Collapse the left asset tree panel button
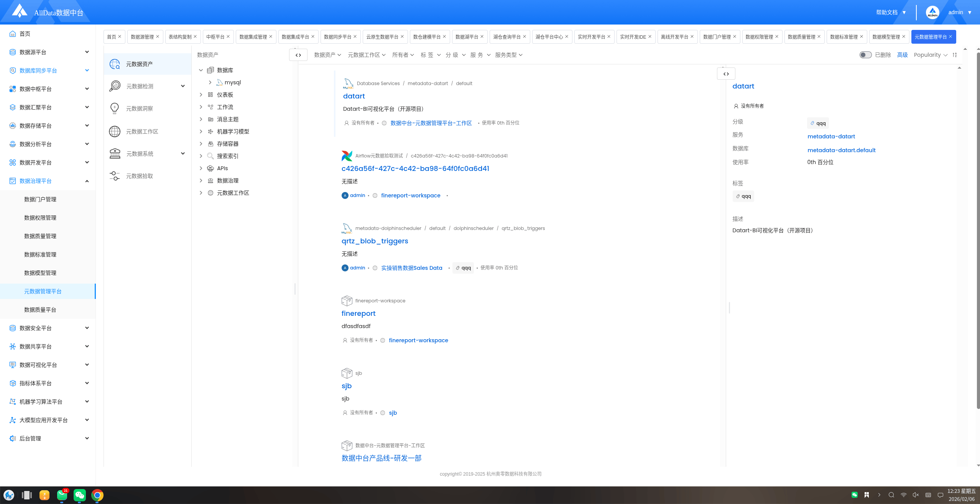 [298, 55]
